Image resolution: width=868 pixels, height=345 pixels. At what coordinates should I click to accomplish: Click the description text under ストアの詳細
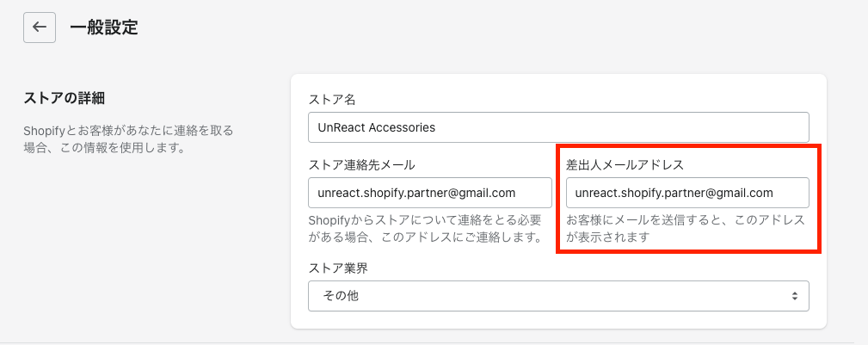[128, 139]
